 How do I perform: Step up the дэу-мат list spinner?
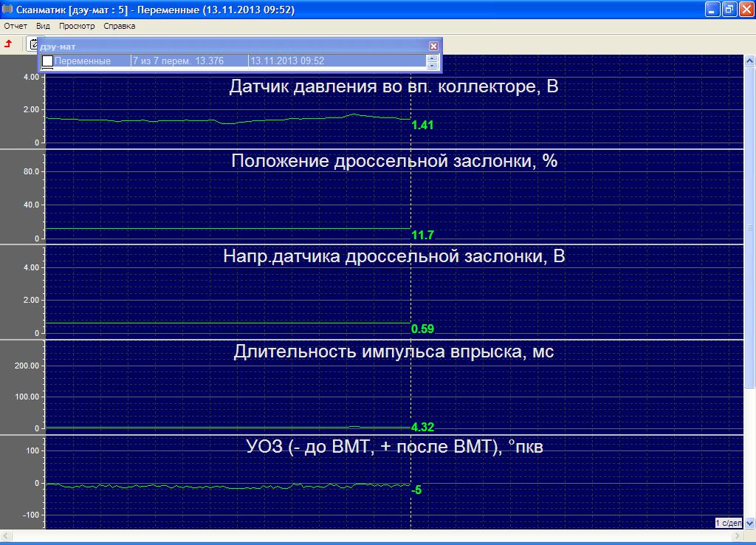(x=432, y=58)
